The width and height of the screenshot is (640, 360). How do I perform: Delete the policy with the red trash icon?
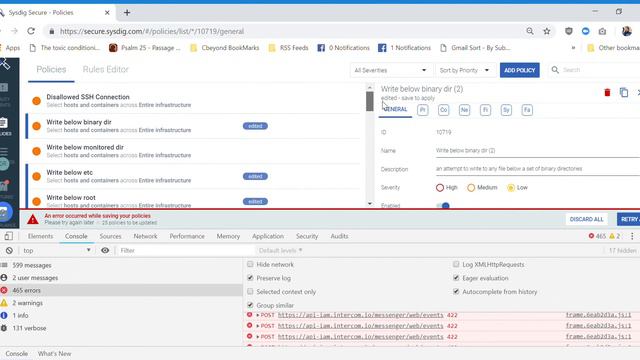pyautogui.click(x=607, y=93)
